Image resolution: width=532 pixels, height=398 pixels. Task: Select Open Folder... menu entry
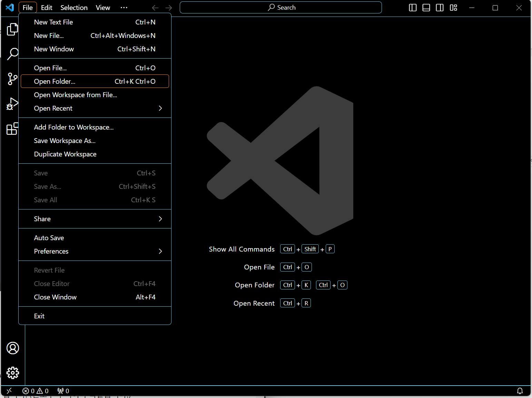tap(95, 81)
